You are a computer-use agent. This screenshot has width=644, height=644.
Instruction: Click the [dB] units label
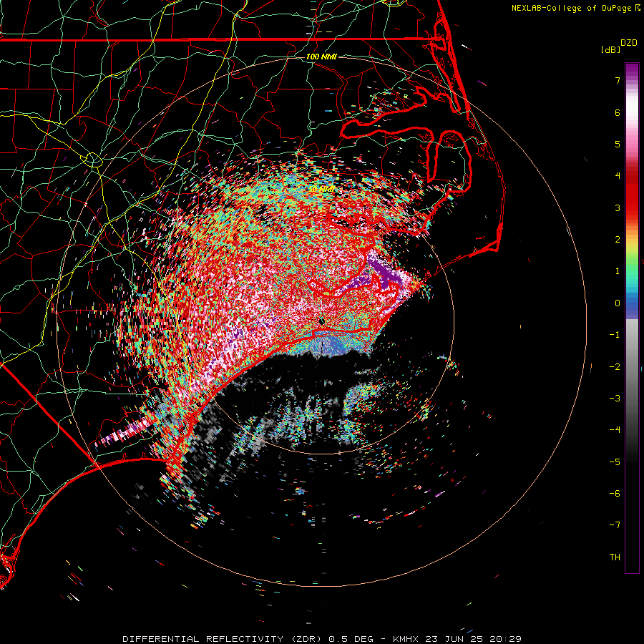coord(610,50)
